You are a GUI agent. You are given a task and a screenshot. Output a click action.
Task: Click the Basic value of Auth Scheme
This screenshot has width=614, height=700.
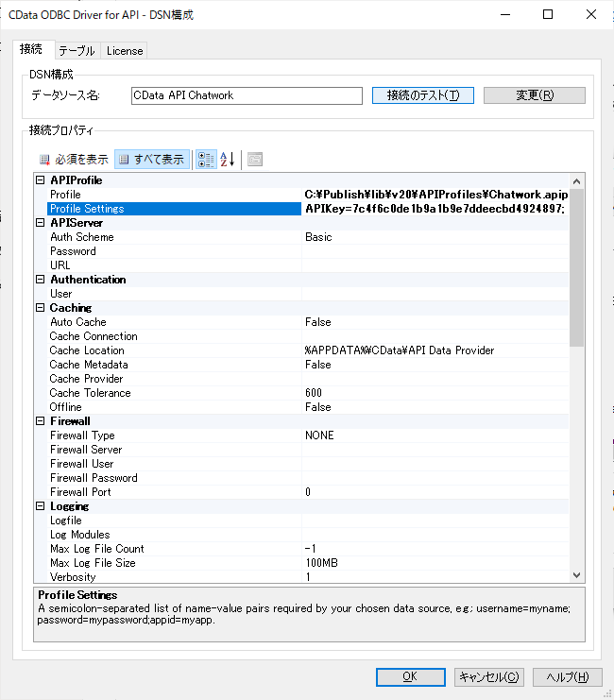coord(318,236)
